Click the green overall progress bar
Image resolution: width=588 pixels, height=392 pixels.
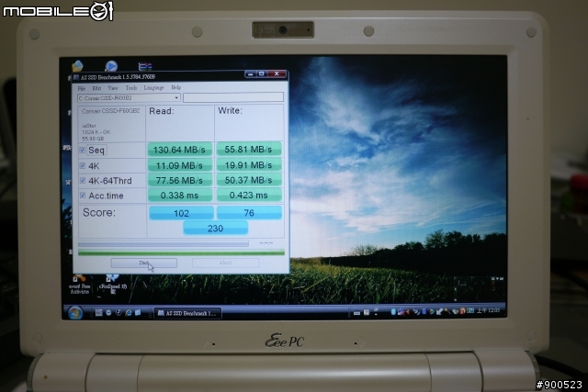click(x=181, y=253)
